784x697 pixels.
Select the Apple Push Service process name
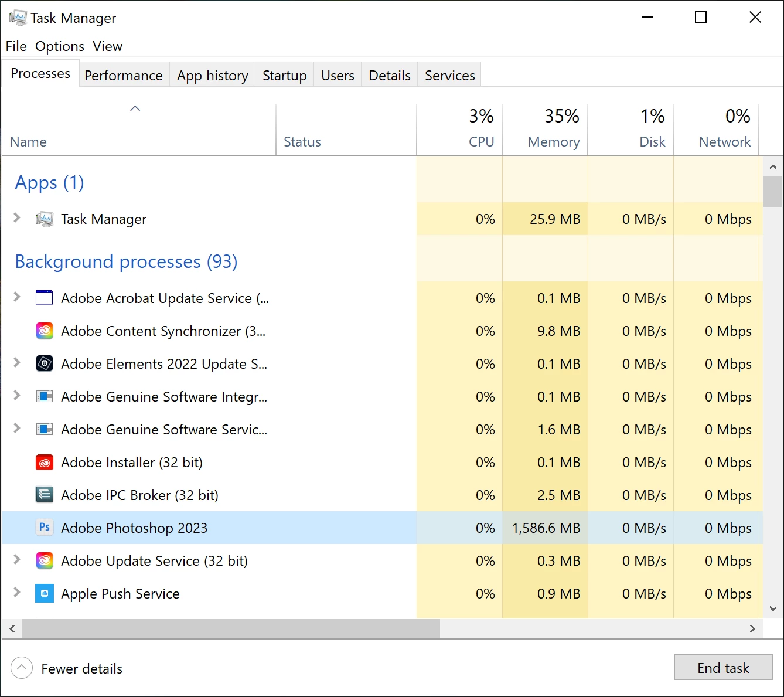click(x=120, y=594)
